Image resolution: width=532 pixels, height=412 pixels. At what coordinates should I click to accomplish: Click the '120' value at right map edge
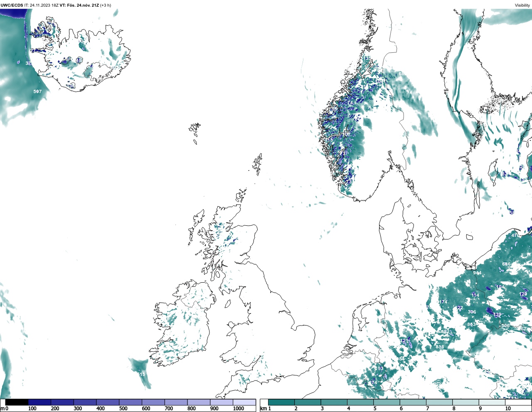pos(523,294)
